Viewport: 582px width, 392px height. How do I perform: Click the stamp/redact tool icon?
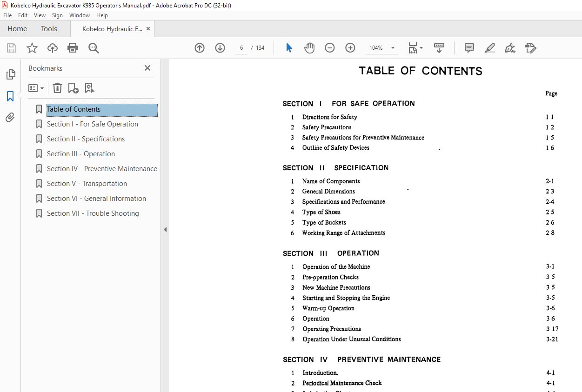click(530, 48)
